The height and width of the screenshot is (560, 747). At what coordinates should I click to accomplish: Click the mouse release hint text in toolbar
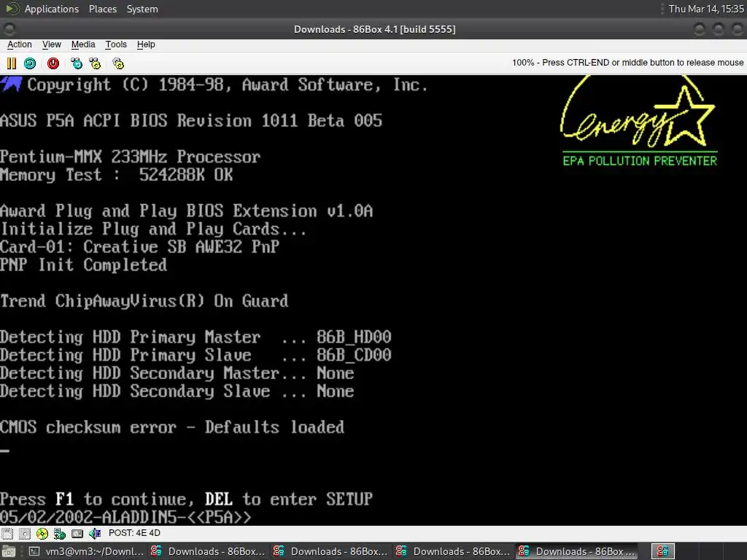[x=627, y=63]
